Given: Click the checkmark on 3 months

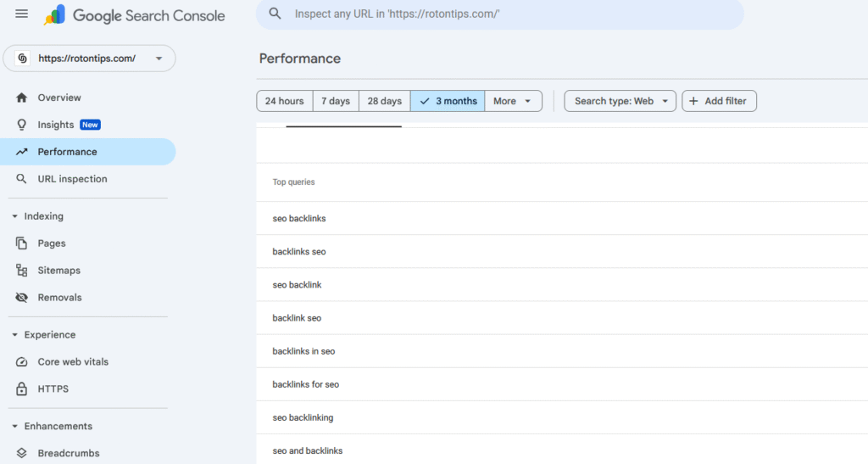Looking at the screenshot, I should coord(425,101).
